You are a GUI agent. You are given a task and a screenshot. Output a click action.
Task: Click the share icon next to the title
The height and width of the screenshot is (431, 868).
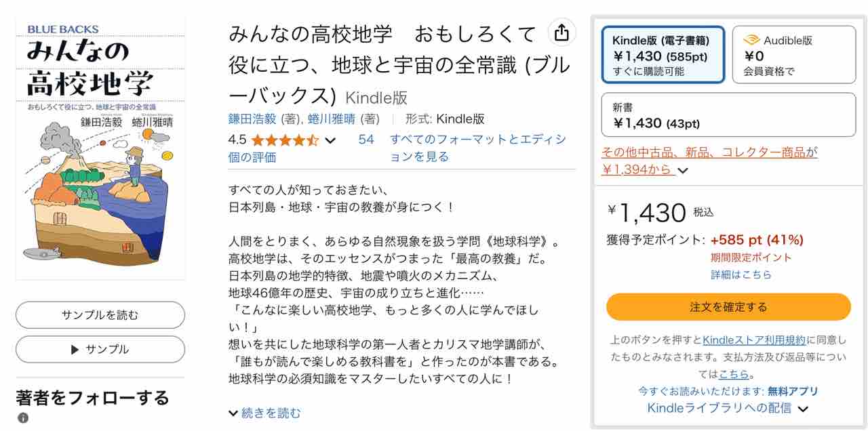[560, 33]
